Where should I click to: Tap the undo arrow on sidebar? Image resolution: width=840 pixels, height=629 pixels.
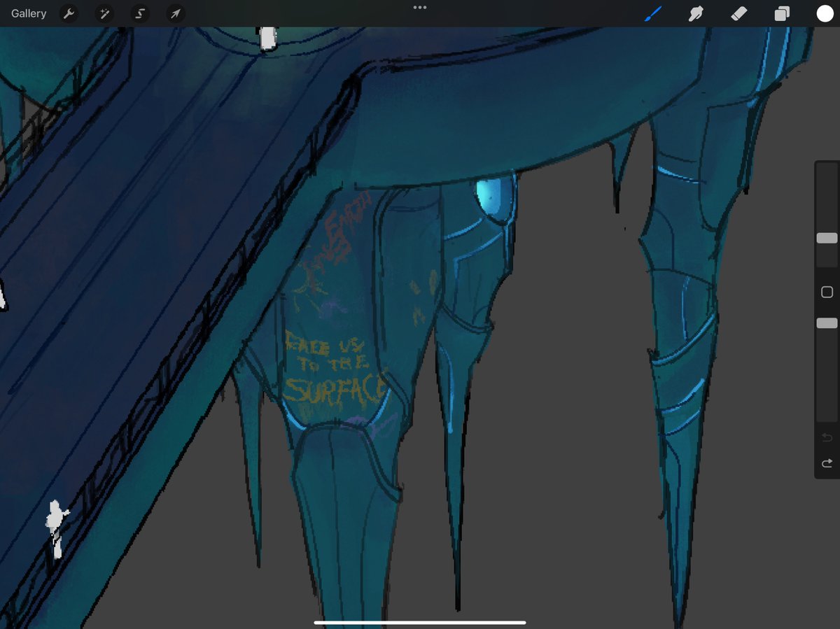[827, 437]
